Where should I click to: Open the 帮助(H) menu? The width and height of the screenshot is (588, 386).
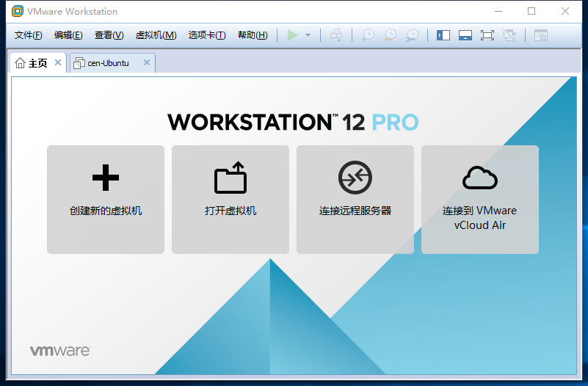coord(253,35)
